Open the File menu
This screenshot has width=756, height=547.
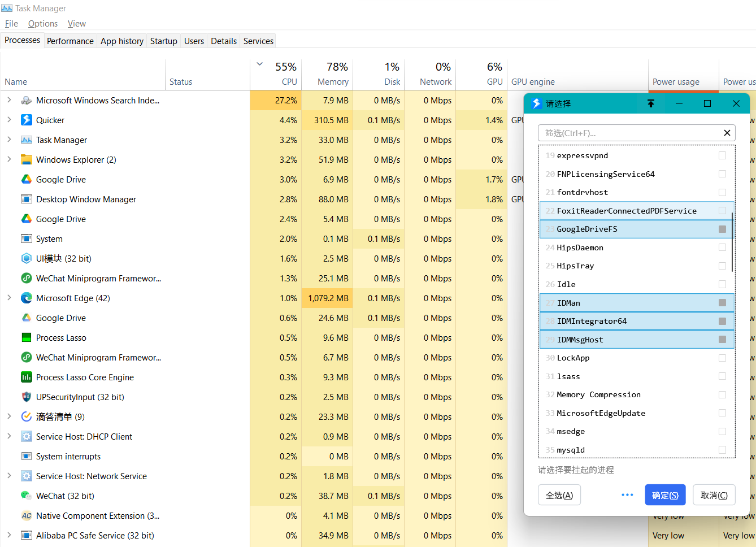click(x=11, y=24)
